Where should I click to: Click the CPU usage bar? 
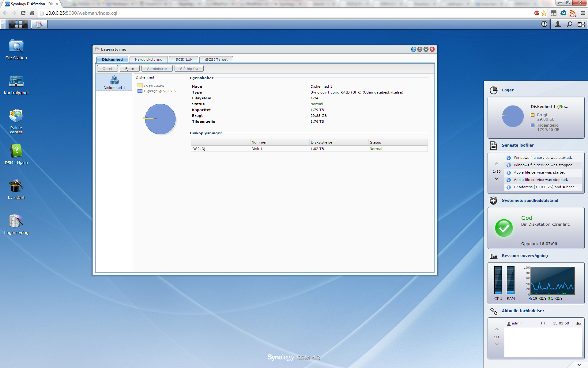tap(498, 280)
